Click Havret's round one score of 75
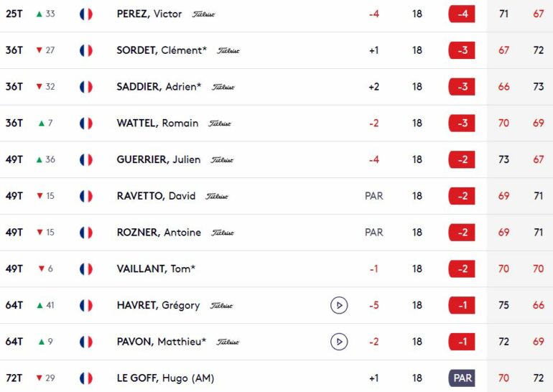This screenshot has width=553, height=392. [503, 305]
